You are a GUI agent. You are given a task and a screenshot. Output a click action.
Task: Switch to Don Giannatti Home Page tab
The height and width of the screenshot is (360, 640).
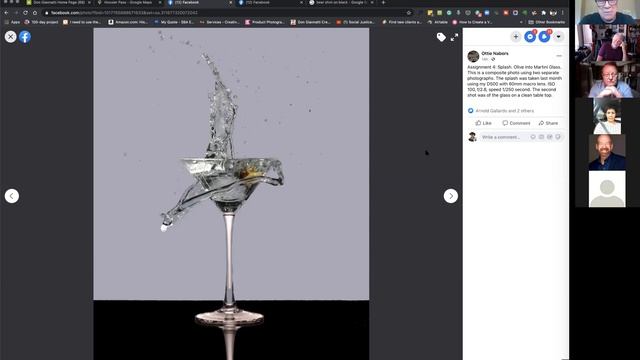tap(58, 2)
